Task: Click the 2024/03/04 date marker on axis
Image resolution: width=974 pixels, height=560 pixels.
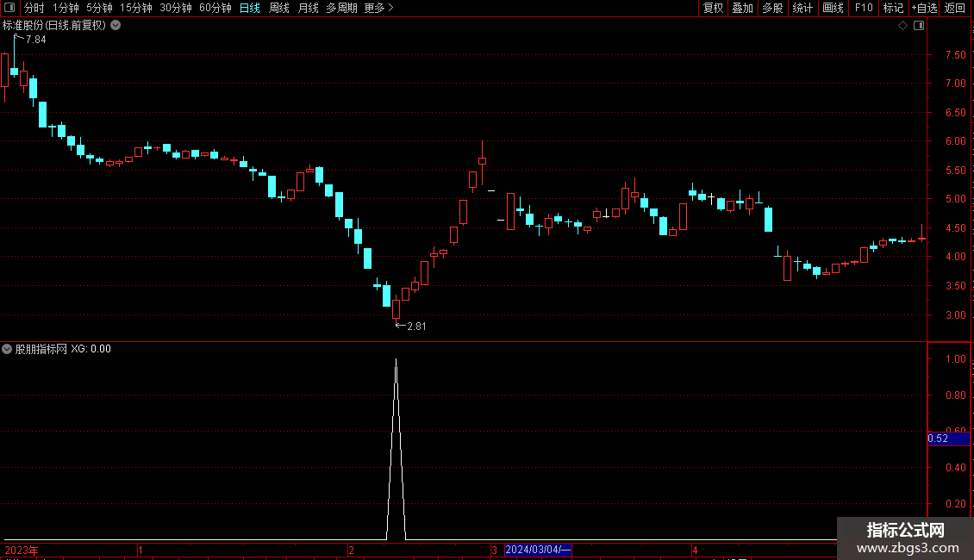Action: point(538,550)
